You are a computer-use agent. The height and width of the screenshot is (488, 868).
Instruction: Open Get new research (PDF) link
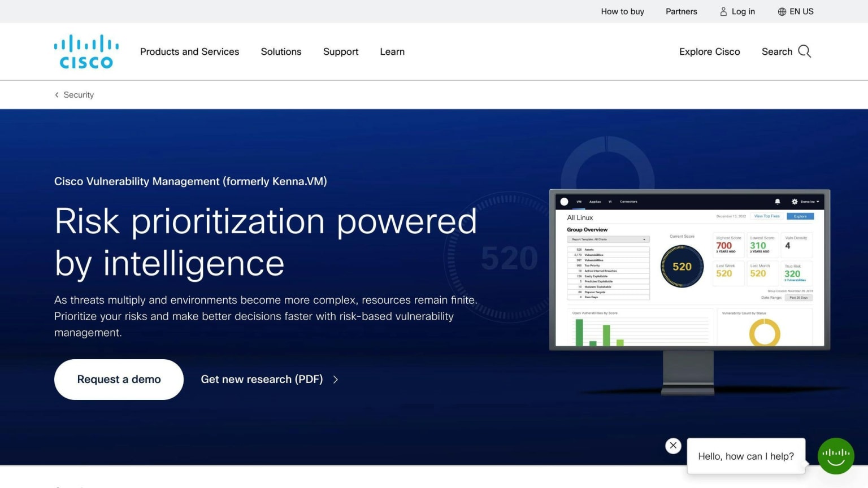(x=262, y=380)
